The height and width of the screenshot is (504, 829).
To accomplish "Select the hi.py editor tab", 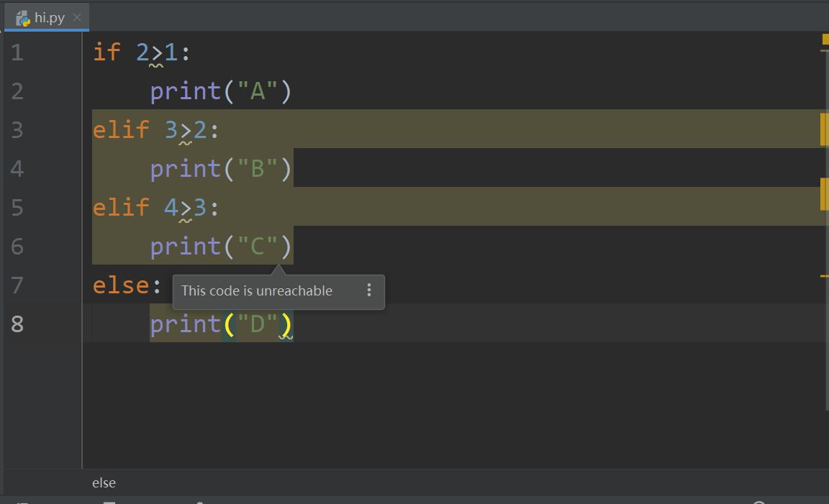I will pyautogui.click(x=50, y=18).
